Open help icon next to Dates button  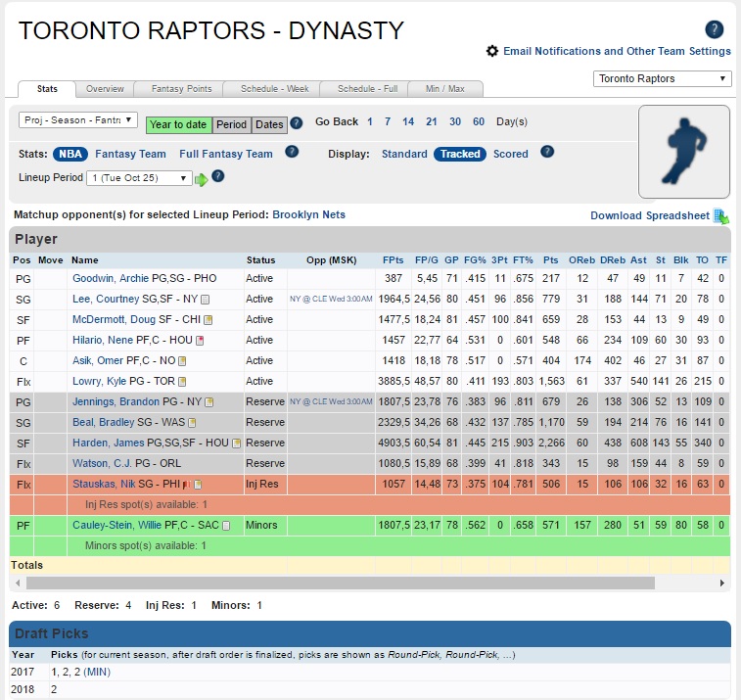pos(297,123)
